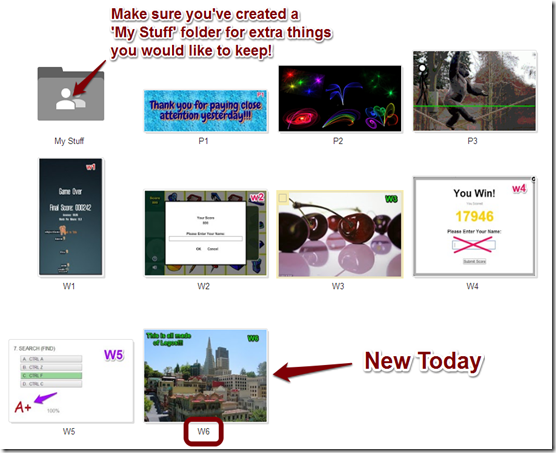This screenshot has width=556, height=453.
Task: Open the W6 Lego city thumbnail
Action: coord(206,376)
